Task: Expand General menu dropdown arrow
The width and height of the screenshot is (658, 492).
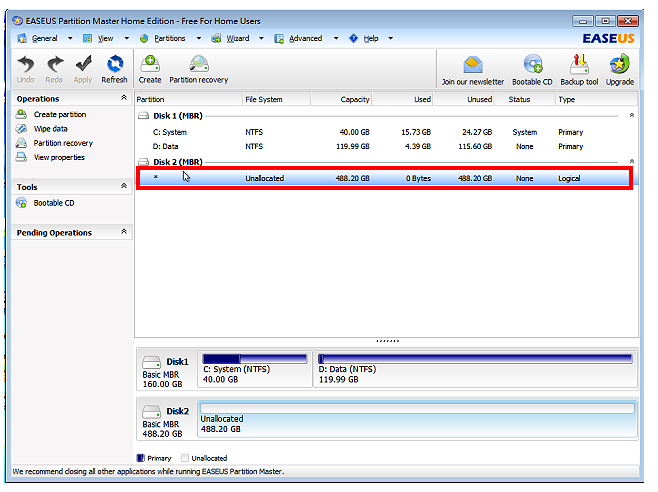Action: coord(70,38)
